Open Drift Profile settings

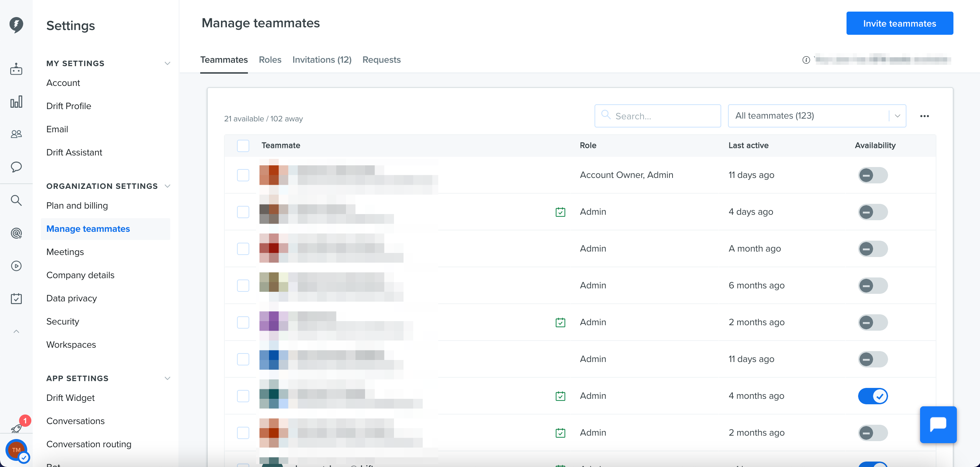[68, 106]
